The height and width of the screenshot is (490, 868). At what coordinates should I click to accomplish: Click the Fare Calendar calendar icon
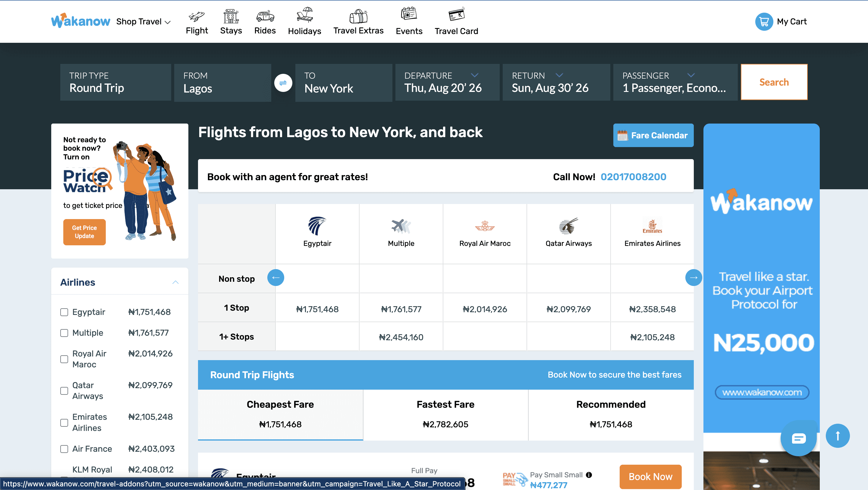coord(622,136)
